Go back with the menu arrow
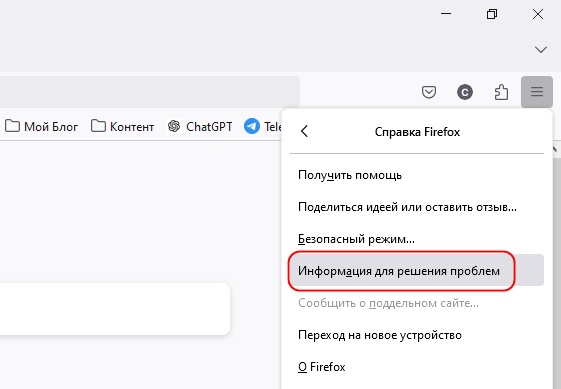The height and width of the screenshot is (389, 561). pos(304,131)
